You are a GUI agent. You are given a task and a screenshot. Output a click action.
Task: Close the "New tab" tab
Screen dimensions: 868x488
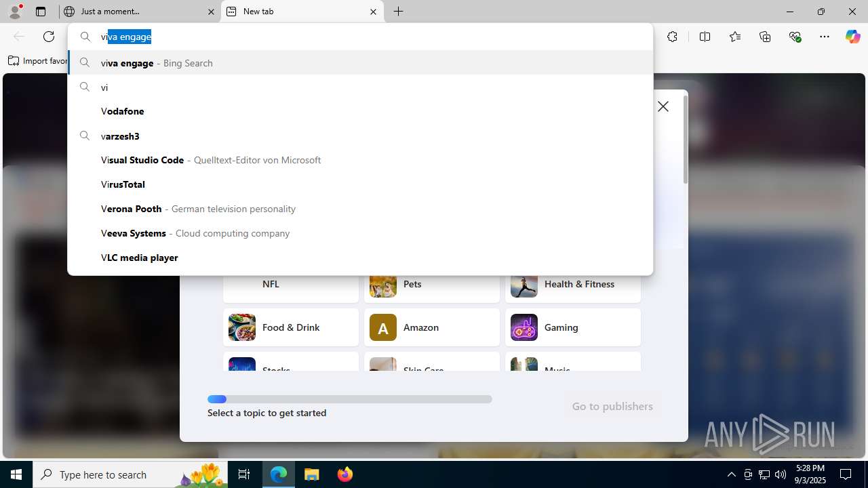[373, 12]
